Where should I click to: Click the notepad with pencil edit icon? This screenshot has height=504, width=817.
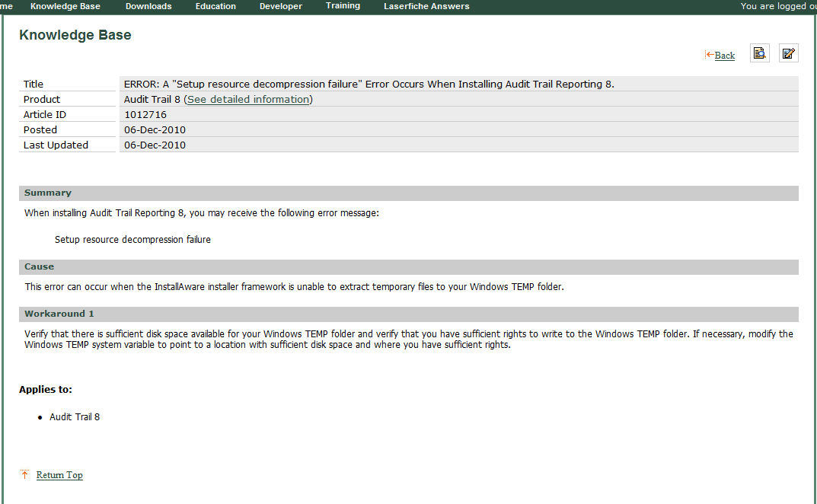click(788, 53)
